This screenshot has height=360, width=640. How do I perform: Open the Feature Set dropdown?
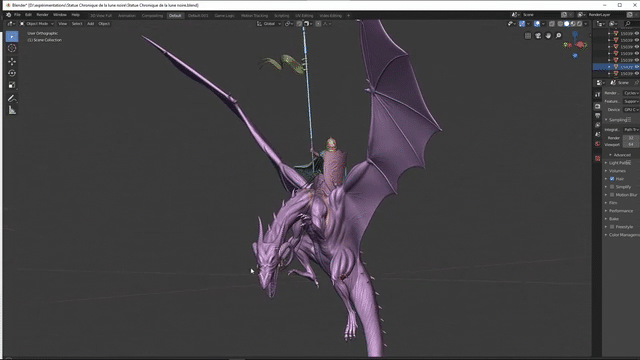(x=631, y=101)
